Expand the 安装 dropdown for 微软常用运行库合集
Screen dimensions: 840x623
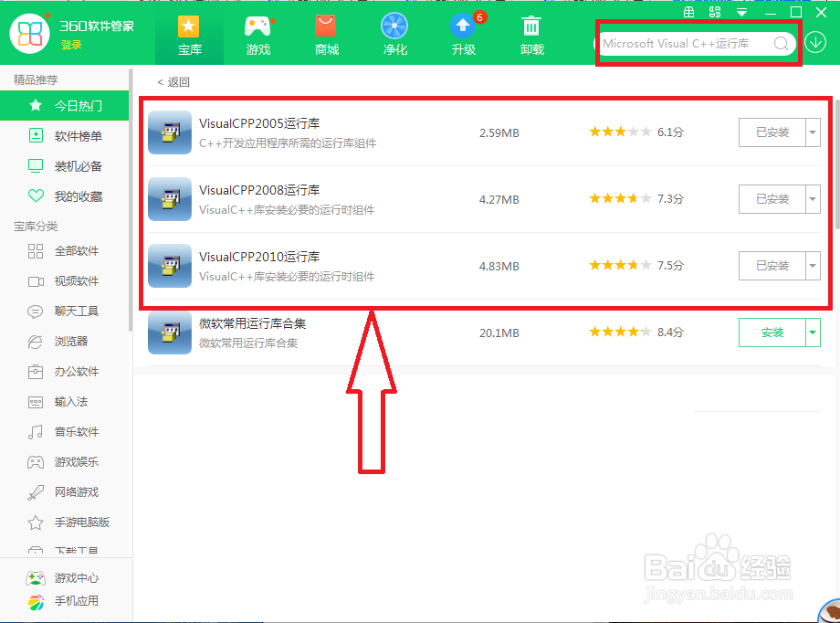pyautogui.click(x=813, y=333)
